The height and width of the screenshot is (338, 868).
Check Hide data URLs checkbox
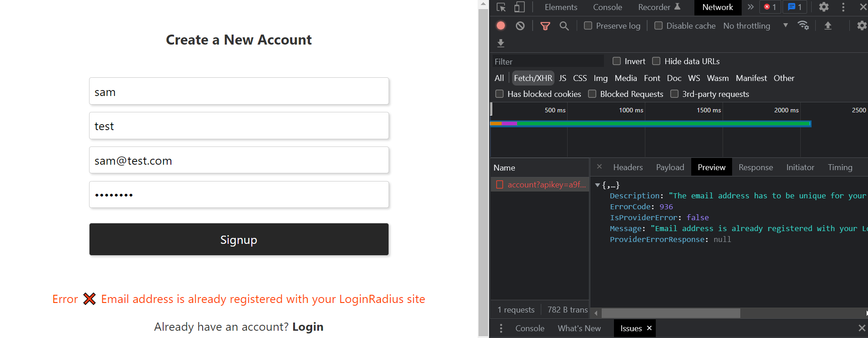point(656,61)
